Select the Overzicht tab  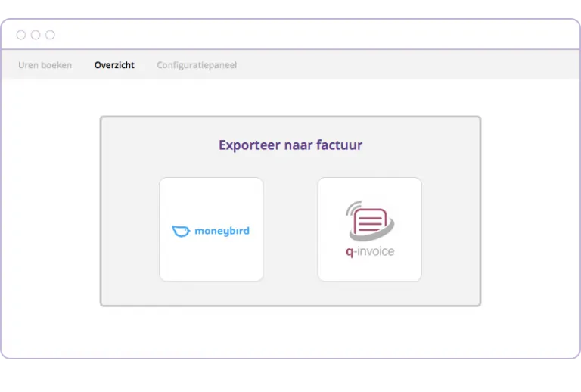pos(114,65)
